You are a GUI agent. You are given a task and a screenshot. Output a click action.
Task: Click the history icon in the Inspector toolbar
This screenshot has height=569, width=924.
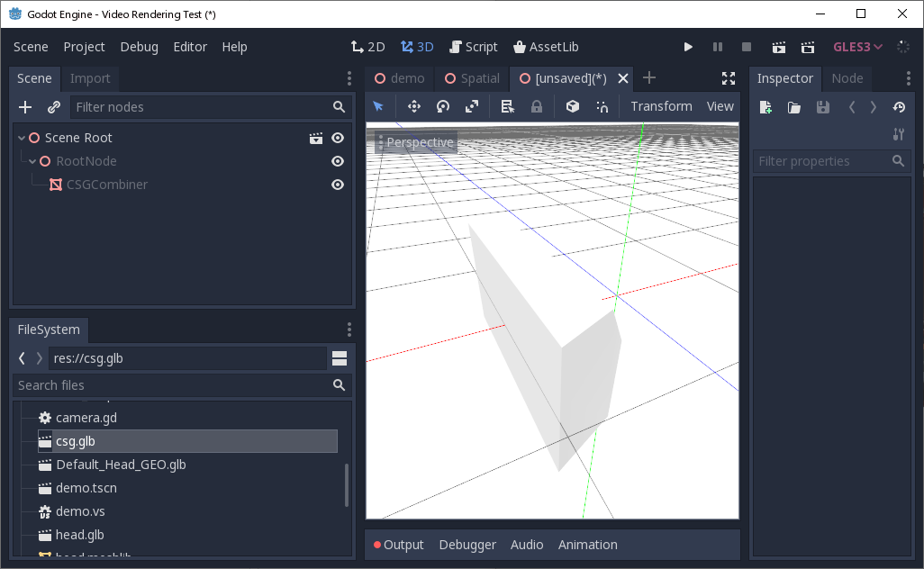(x=899, y=107)
